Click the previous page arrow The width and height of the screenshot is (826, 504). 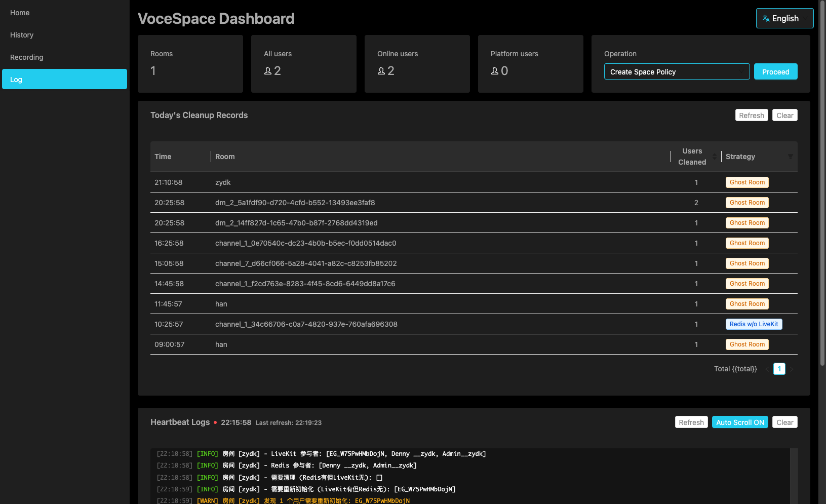(767, 369)
